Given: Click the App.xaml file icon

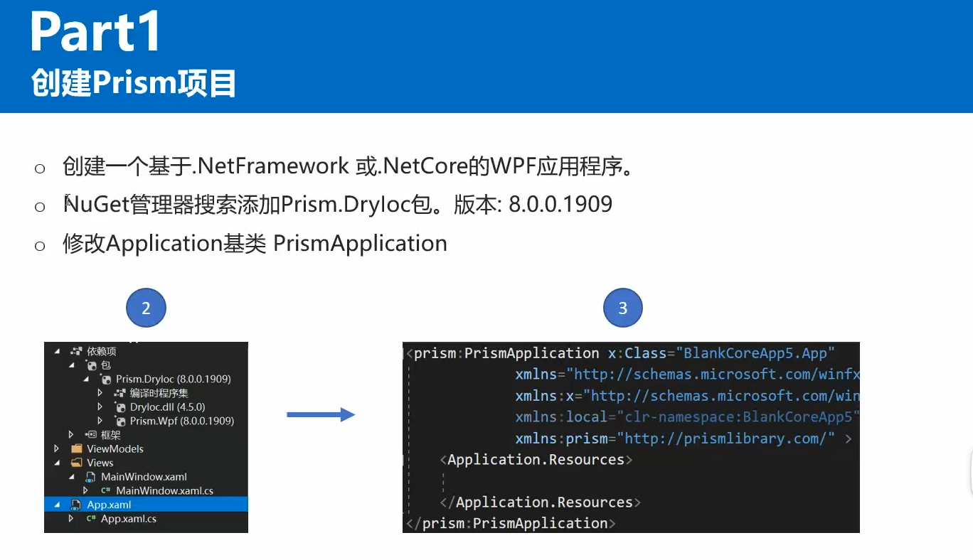Looking at the screenshot, I should [x=75, y=505].
